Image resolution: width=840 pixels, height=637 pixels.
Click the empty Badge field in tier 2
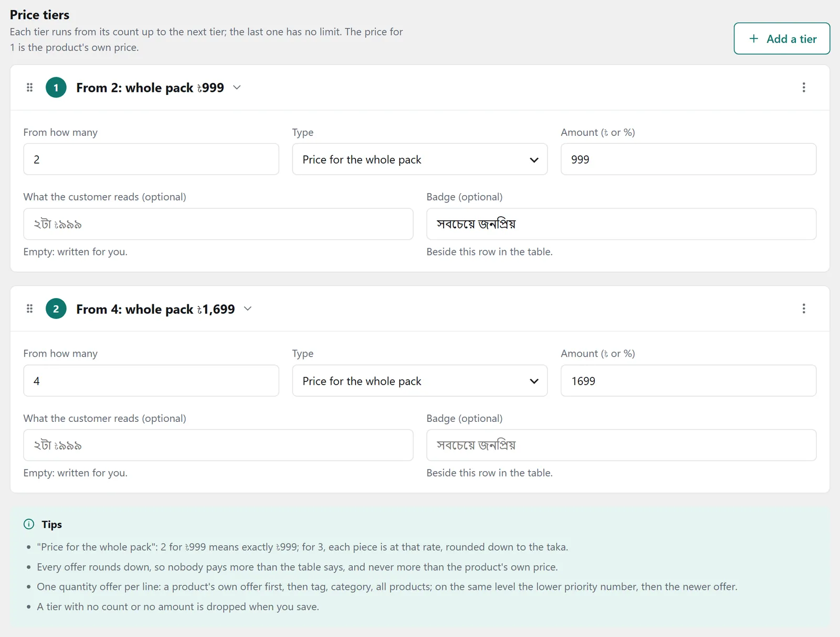(x=621, y=445)
